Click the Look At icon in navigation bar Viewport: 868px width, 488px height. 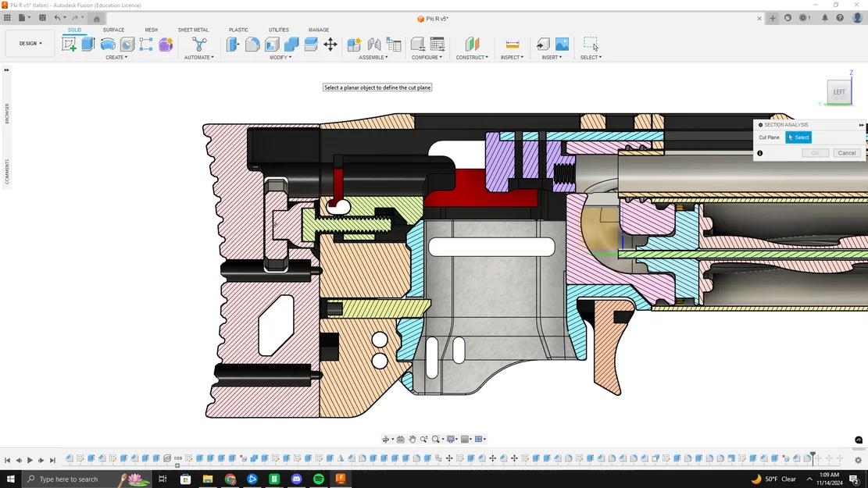click(x=400, y=440)
